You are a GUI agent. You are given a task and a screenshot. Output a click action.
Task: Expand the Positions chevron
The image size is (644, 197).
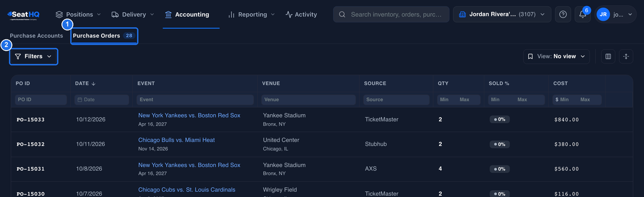[x=99, y=14]
